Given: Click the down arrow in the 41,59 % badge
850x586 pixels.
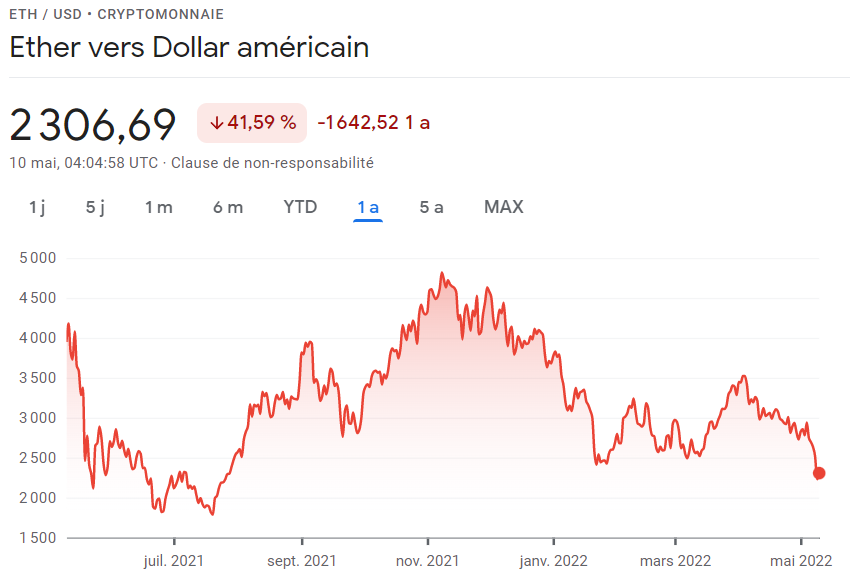Looking at the screenshot, I should [x=217, y=123].
